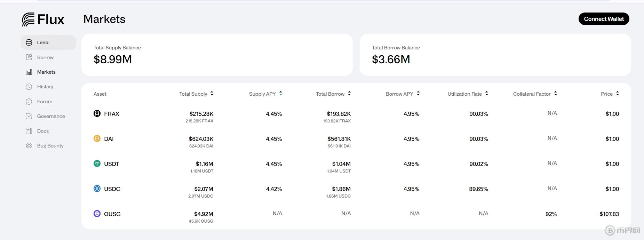
Task: Click the USDC token icon
Action: pyautogui.click(x=97, y=189)
